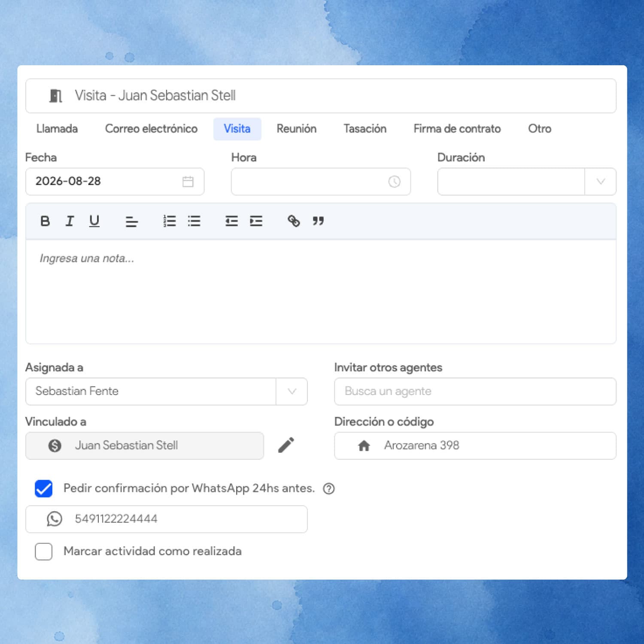Open the clock time picker icon
This screenshot has width=644, height=644.
(x=394, y=182)
